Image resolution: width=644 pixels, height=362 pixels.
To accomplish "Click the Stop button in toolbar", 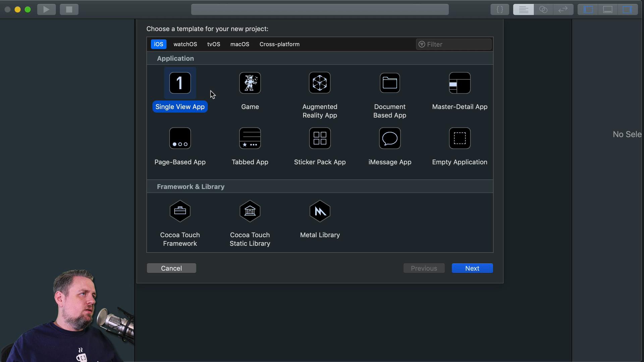I will coord(69,9).
